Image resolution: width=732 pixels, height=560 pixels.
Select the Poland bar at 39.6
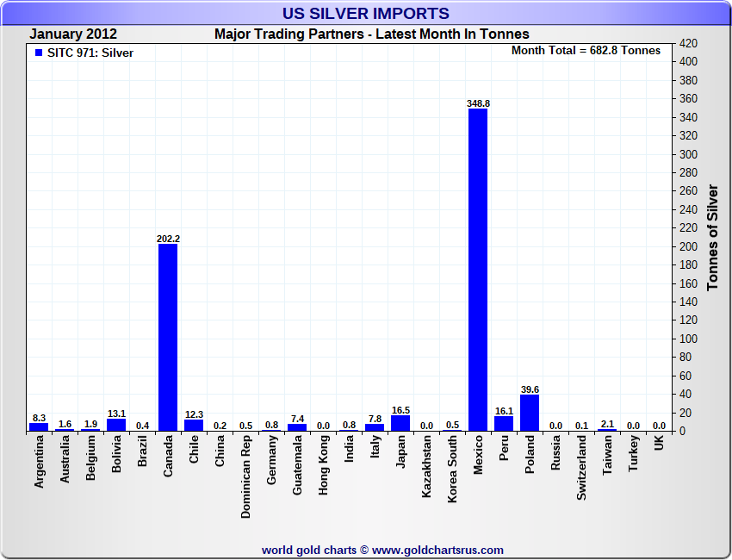click(x=530, y=413)
